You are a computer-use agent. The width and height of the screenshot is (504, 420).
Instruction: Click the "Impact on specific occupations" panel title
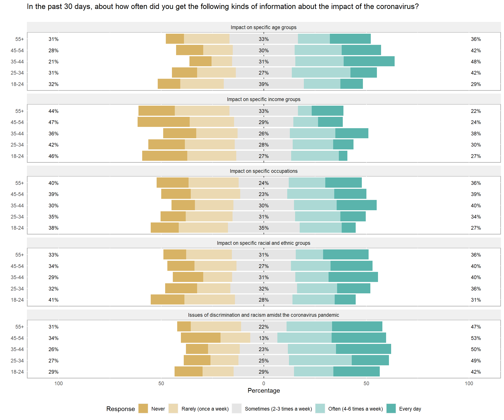(264, 171)
